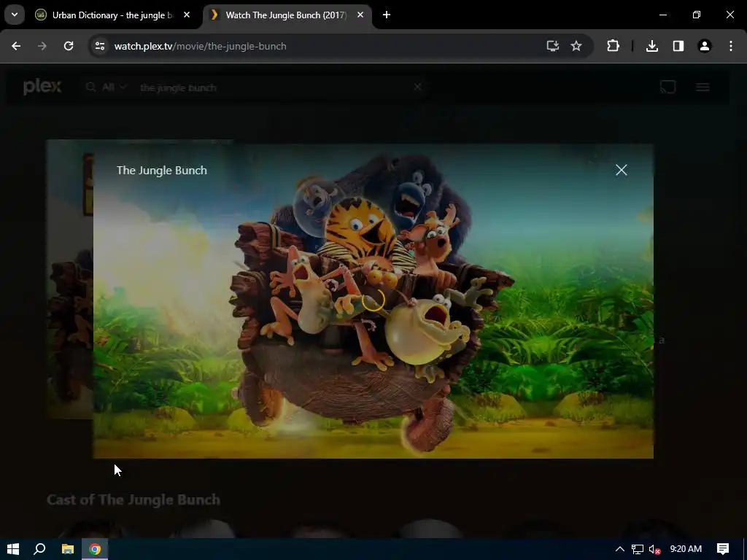Open Windows taskbar search
The height and width of the screenshot is (560, 747).
39,549
